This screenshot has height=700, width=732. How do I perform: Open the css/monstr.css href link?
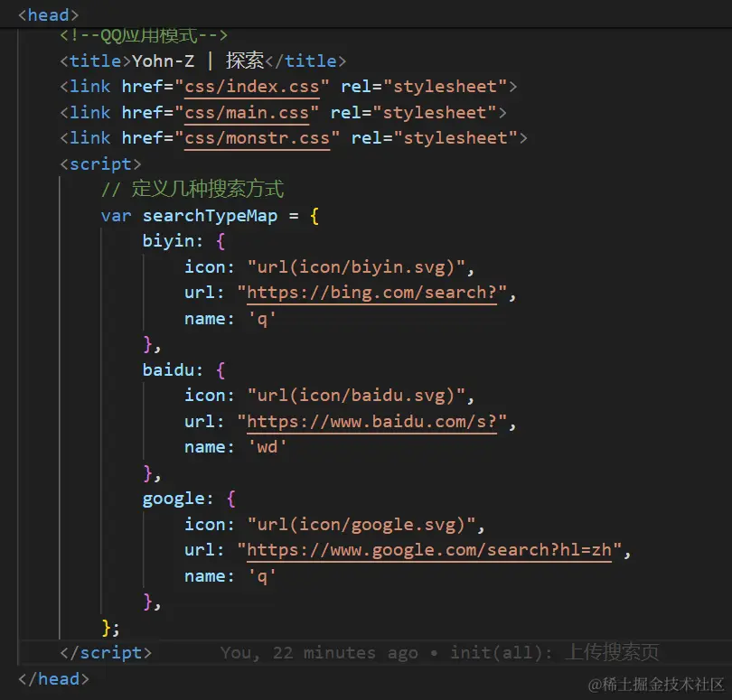click(x=258, y=138)
